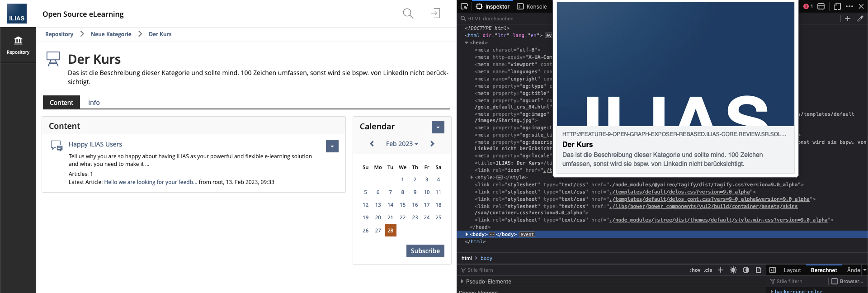
Task: Open devtools more options menu
Action: point(849,6)
